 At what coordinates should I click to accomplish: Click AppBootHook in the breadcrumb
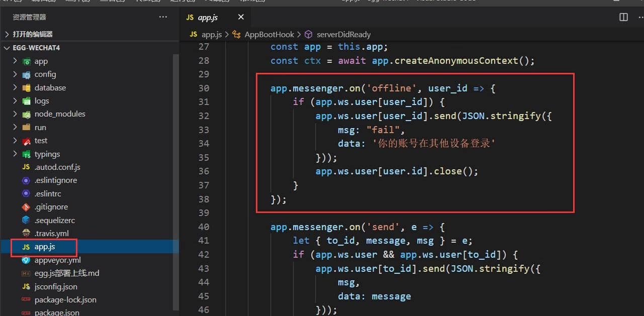(x=269, y=34)
